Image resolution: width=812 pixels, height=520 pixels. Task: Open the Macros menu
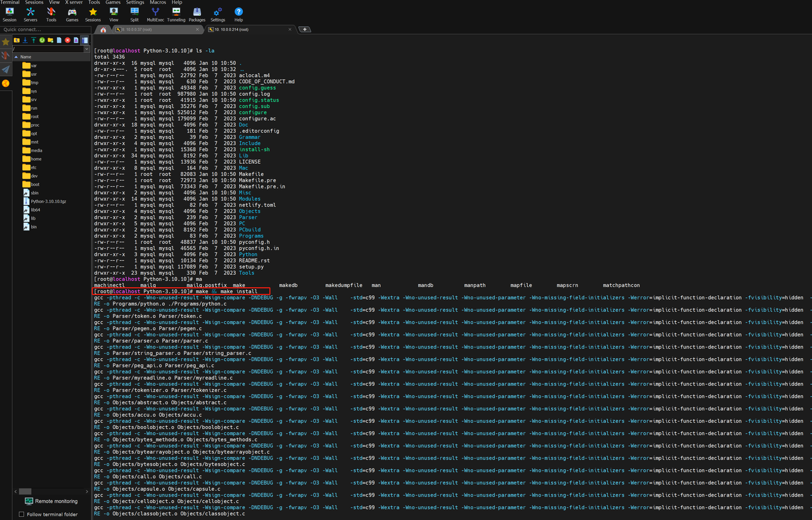[x=158, y=3]
